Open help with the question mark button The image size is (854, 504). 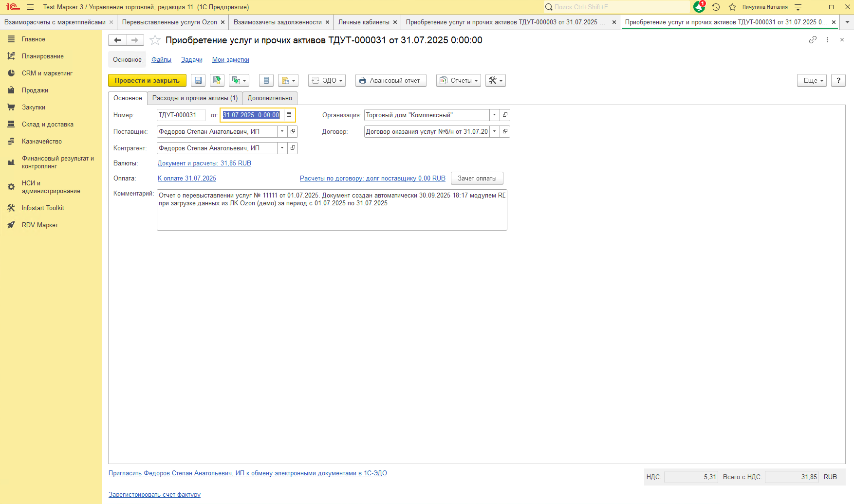838,81
